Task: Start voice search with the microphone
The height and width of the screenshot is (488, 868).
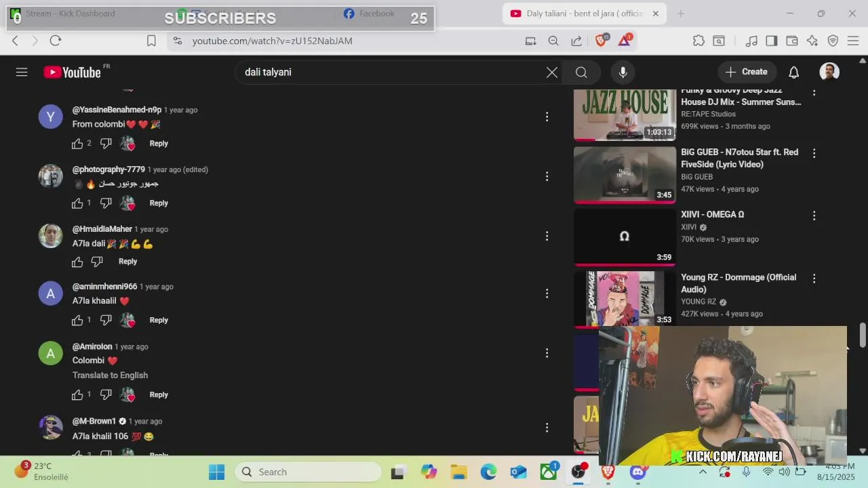Action: 623,72
